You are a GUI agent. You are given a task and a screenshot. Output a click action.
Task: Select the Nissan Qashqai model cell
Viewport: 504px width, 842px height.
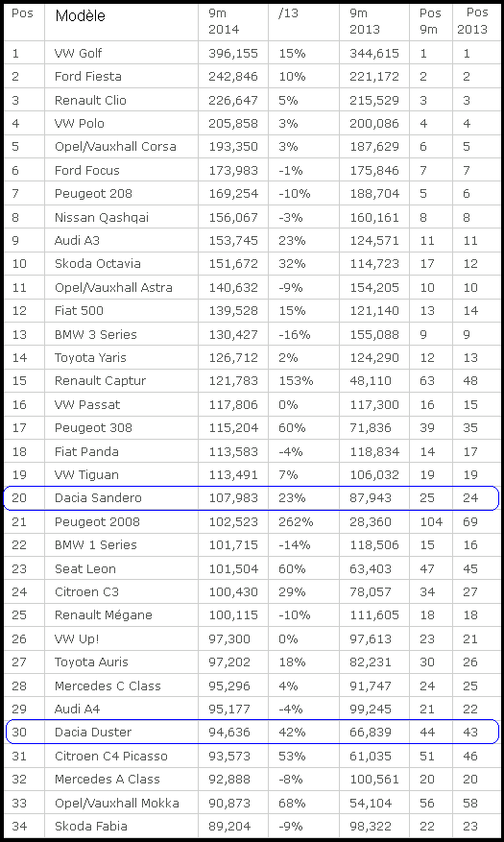click(121, 218)
